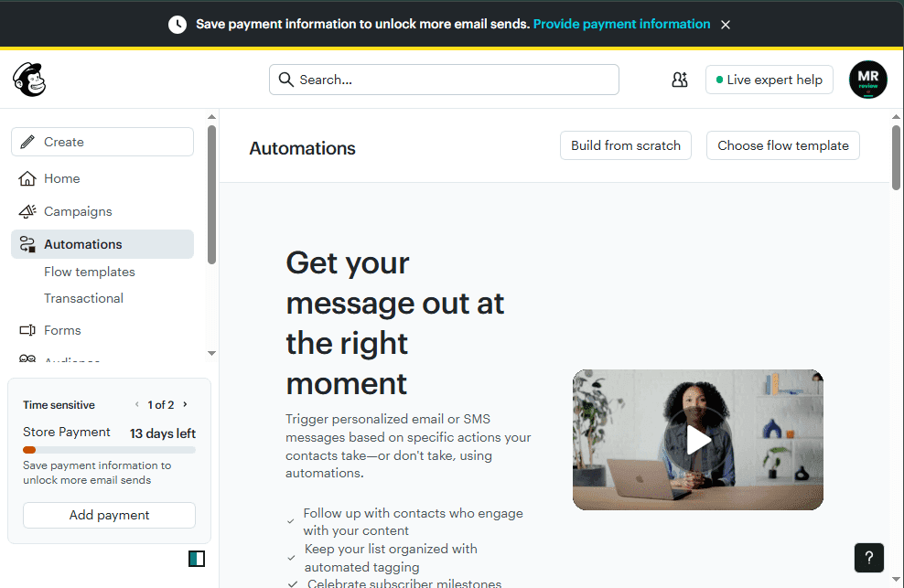The height and width of the screenshot is (588, 904).
Task: Click the '13 days left' text
Action: tap(163, 433)
